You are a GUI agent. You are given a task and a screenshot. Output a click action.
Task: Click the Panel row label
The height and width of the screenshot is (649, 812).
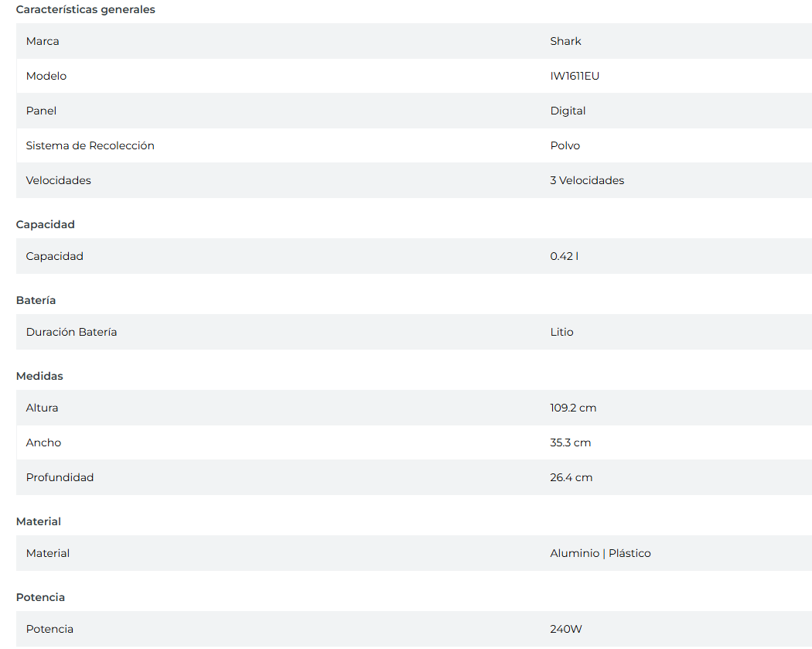tap(41, 111)
